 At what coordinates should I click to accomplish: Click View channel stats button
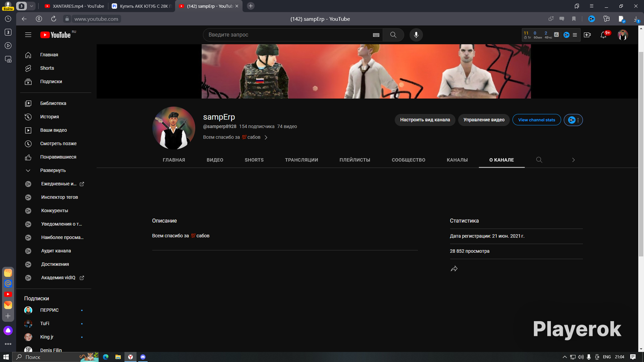tap(536, 120)
